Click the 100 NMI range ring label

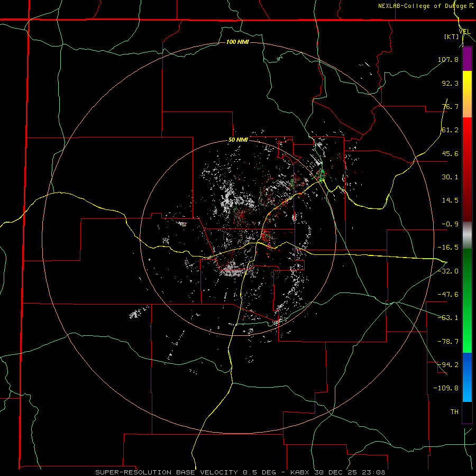click(237, 42)
